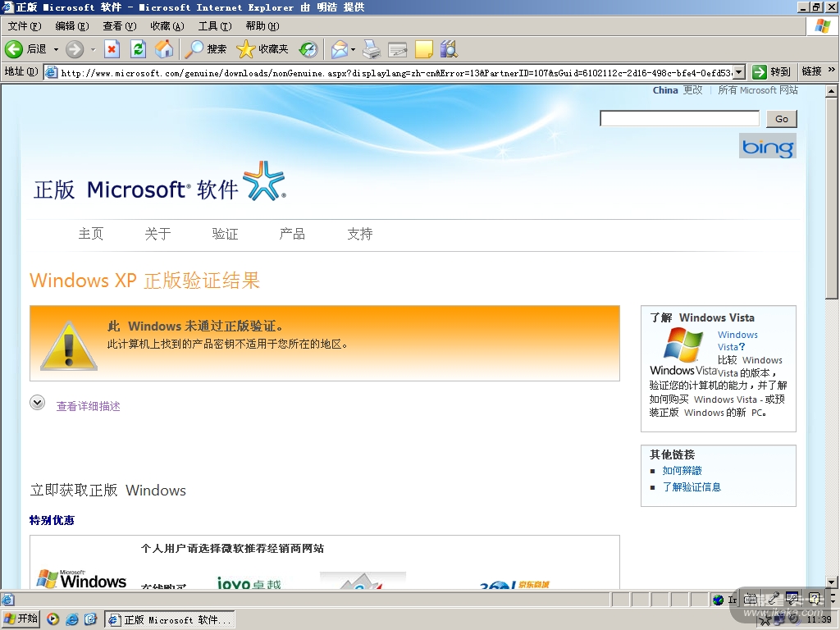Screen dimensions: 840x630
Task: Click the China 更改 region link
Action: coord(677,90)
